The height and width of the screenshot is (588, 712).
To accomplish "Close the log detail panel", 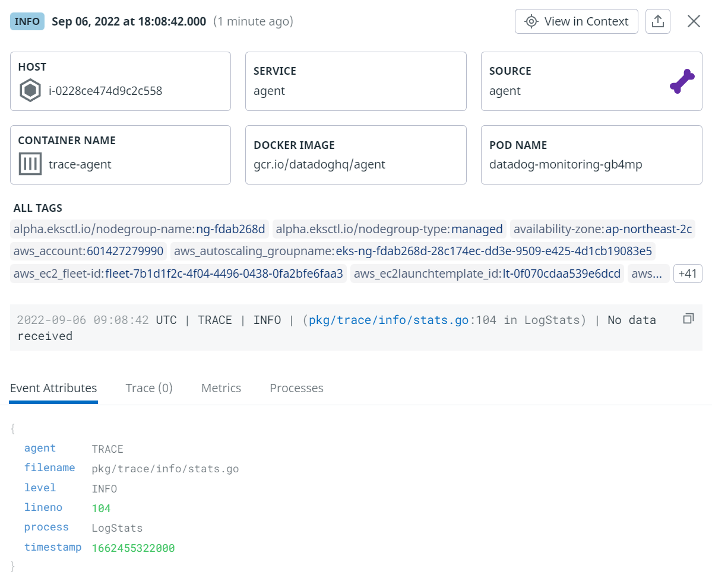I will pyautogui.click(x=694, y=21).
